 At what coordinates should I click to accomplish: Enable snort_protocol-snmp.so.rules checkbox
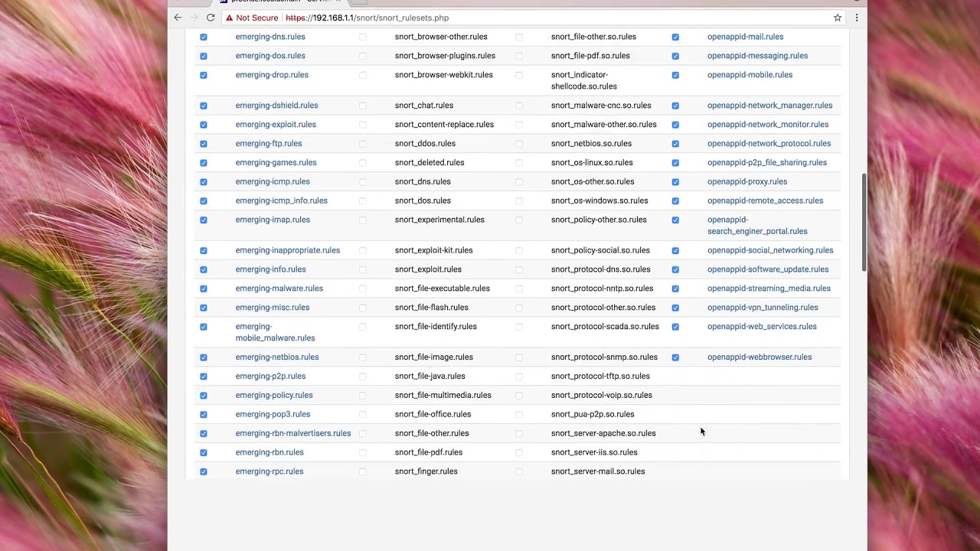pyautogui.click(x=519, y=357)
